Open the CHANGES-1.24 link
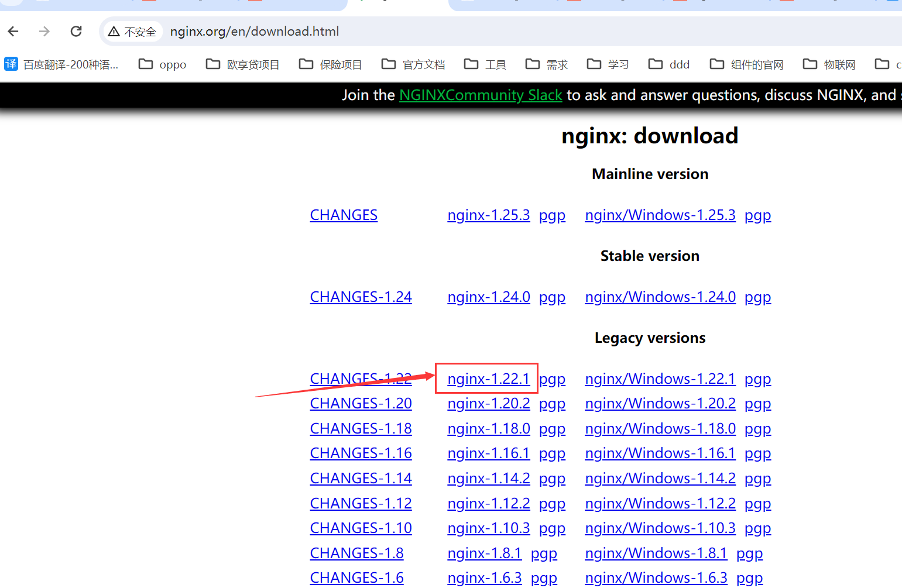The height and width of the screenshot is (588, 902). click(361, 297)
